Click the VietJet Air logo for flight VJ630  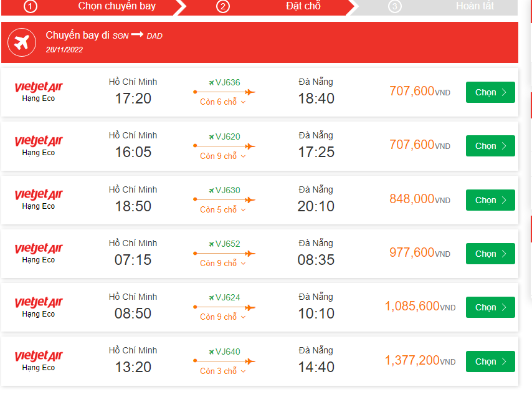point(39,194)
